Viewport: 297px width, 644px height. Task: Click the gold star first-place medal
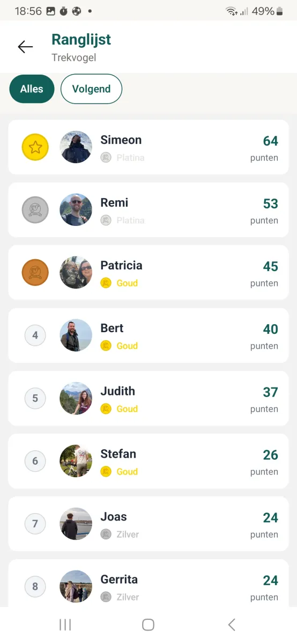click(35, 147)
